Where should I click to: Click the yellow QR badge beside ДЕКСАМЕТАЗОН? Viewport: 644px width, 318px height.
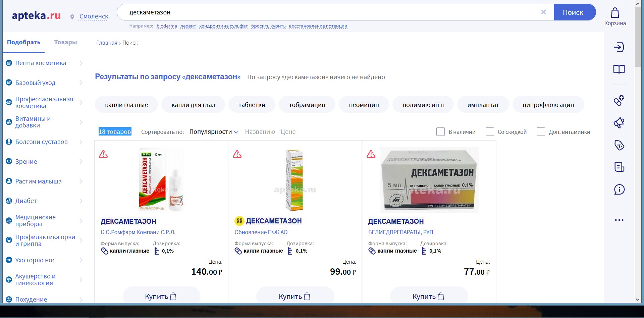[239, 221]
